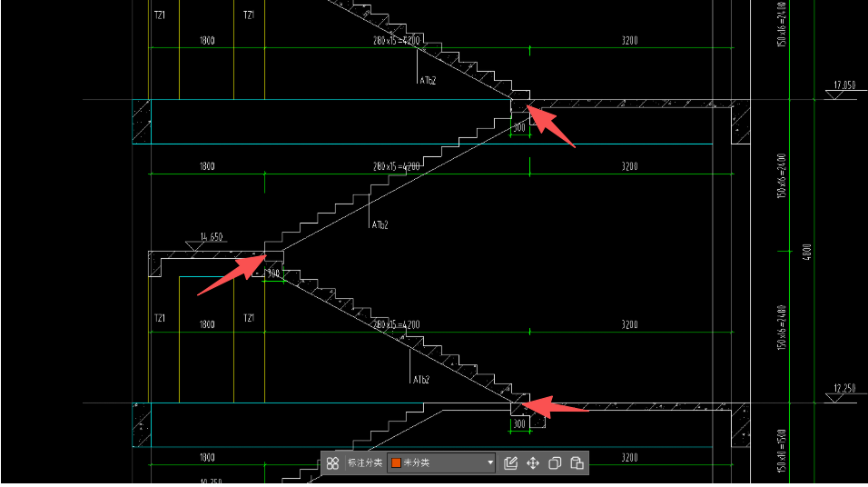The image size is (868, 487).
Task: Select the 17.050 elevation text
Action: [844, 84]
